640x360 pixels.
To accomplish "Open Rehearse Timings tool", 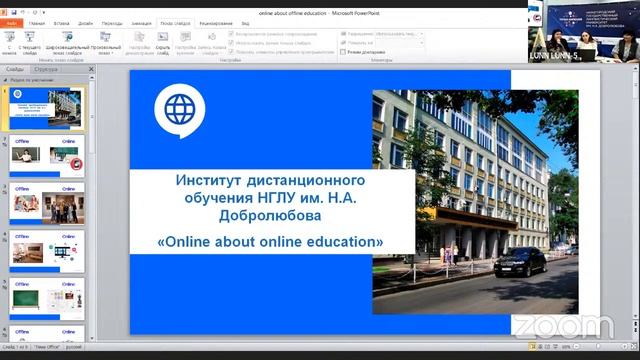I will (x=185, y=44).
